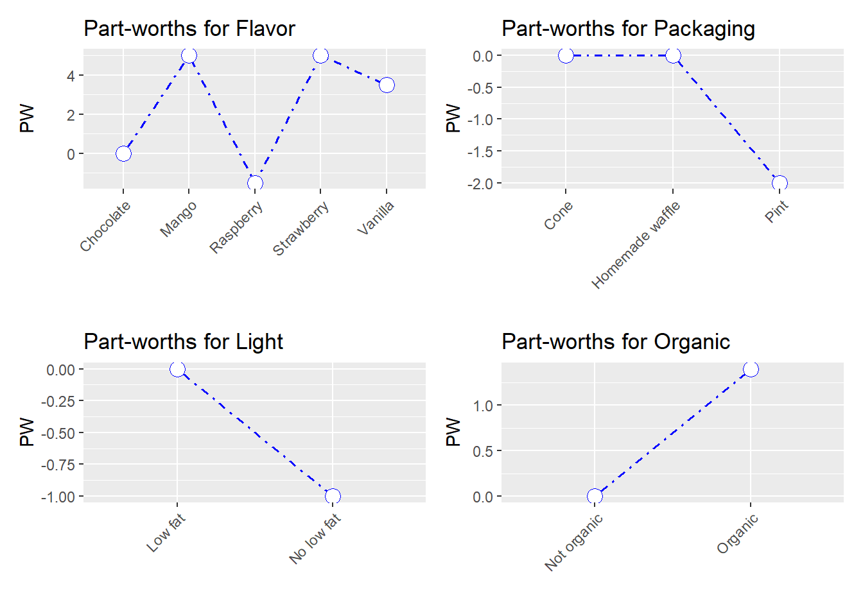
Task: Select the Homemade waffle data point
Action: click(x=673, y=56)
